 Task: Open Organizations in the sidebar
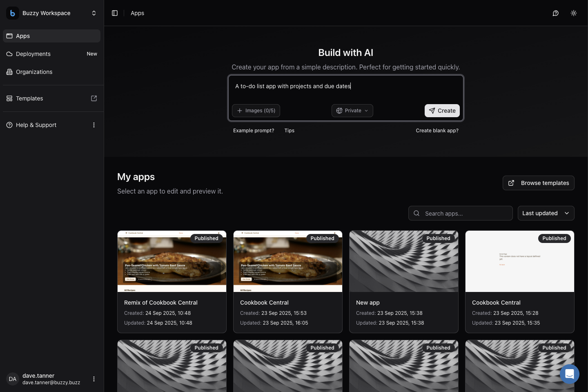click(x=34, y=72)
